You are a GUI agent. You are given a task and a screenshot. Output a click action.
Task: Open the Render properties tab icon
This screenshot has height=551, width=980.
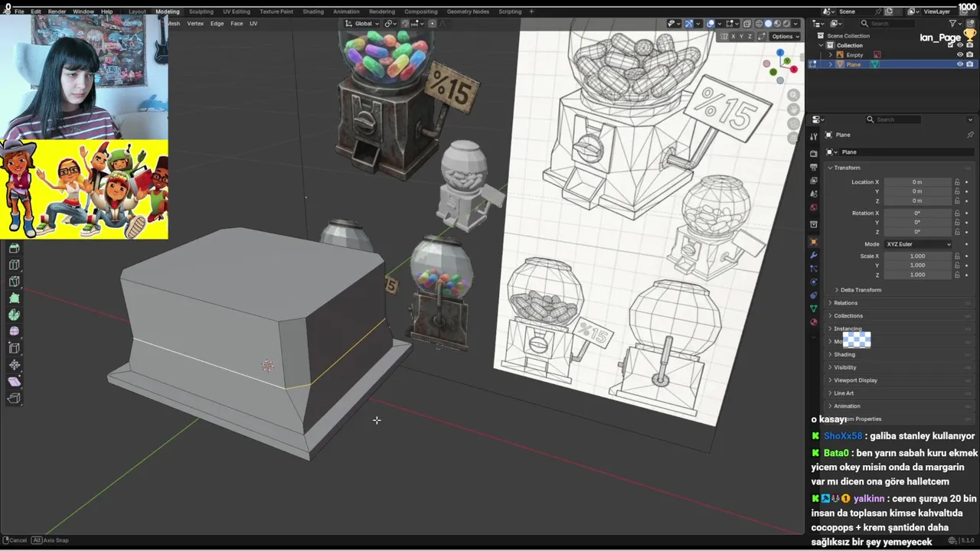[813, 153]
